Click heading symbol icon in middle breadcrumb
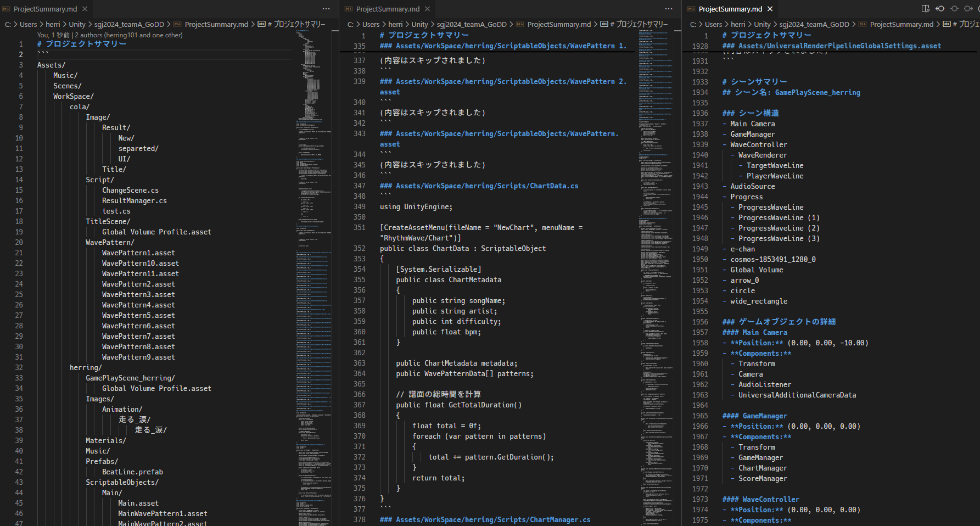The image size is (980, 526). click(604, 24)
